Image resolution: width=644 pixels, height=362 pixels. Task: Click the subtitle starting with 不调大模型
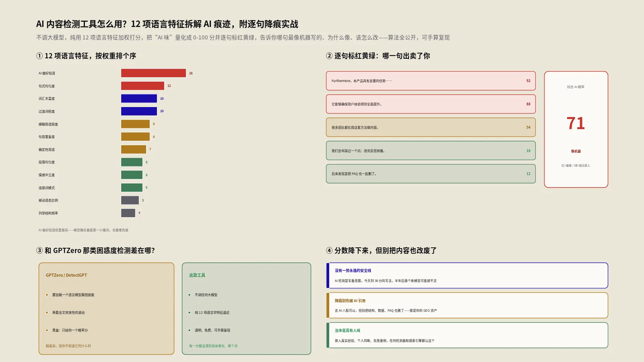pos(243,37)
